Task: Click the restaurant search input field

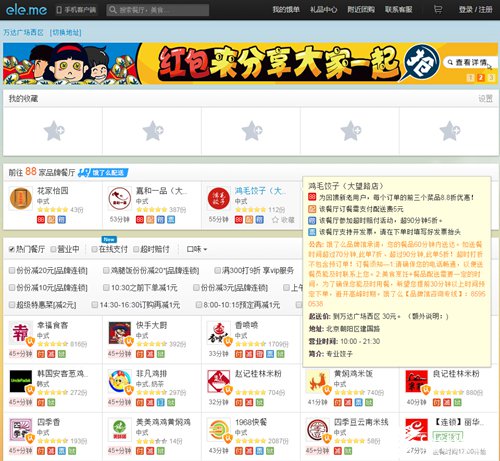Action: pos(158,10)
